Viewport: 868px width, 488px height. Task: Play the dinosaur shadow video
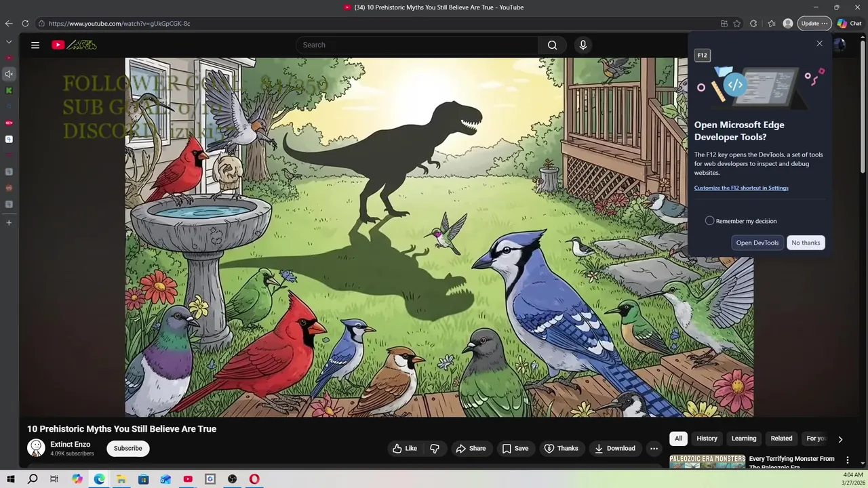(439, 237)
